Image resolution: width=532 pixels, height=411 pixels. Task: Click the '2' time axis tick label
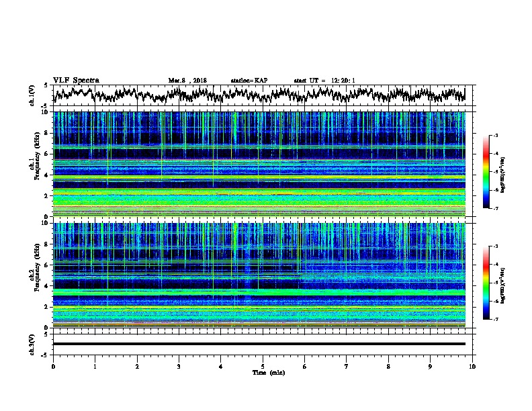(137, 366)
